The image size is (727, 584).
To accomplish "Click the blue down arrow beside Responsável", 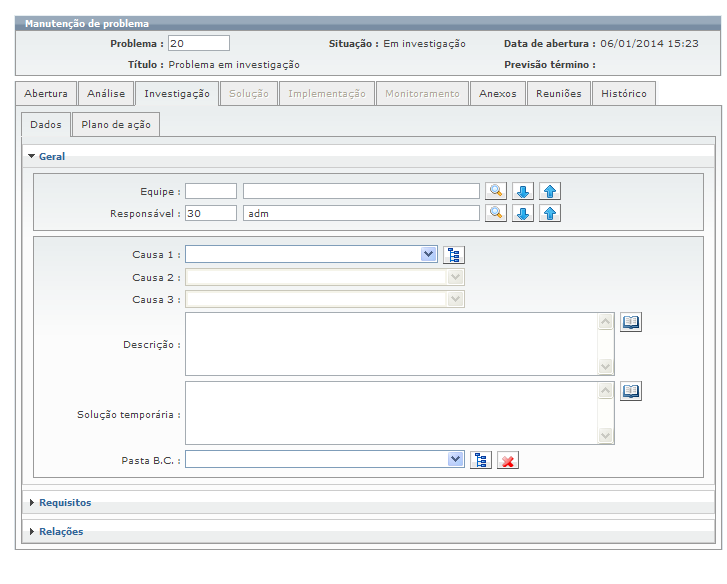I will click(523, 213).
